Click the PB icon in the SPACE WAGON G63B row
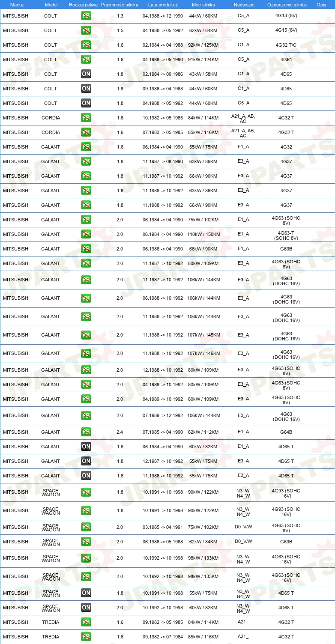This screenshot has height=644, width=335. click(86, 542)
